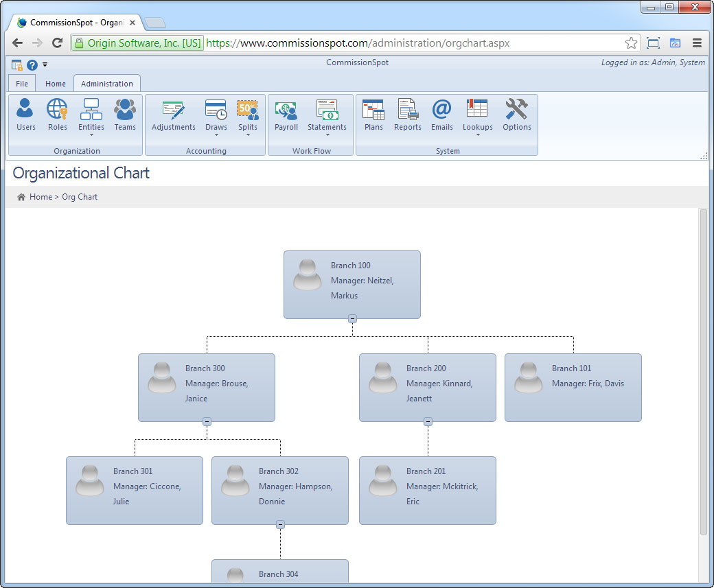The width and height of the screenshot is (714, 588).
Task: Select the Administration ribbon tab
Action: (107, 84)
